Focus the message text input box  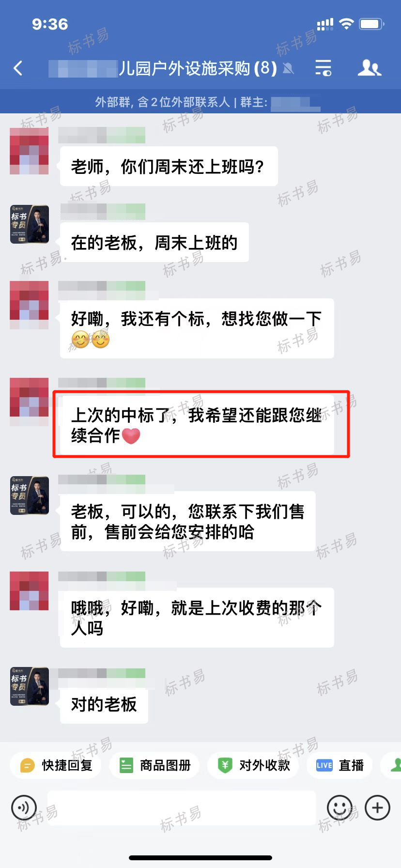182,807
